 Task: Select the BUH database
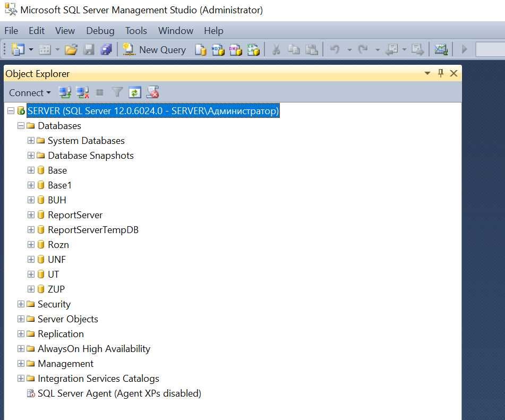coord(57,200)
